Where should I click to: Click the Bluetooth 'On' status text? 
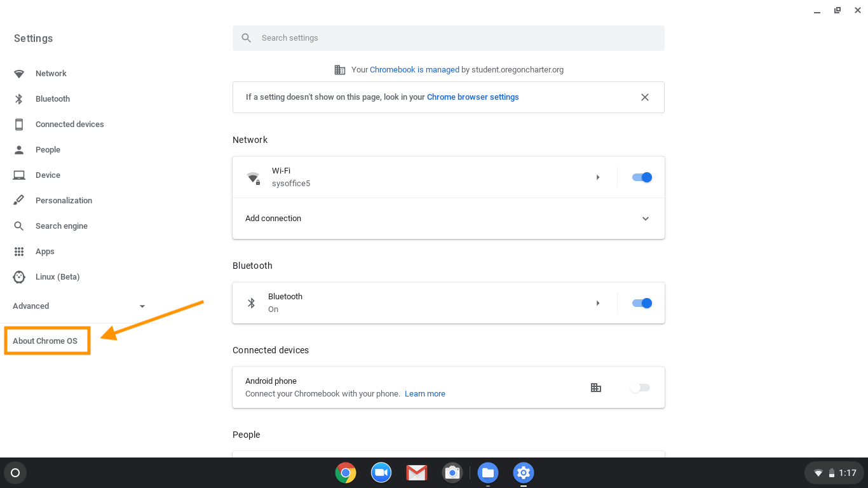(273, 309)
